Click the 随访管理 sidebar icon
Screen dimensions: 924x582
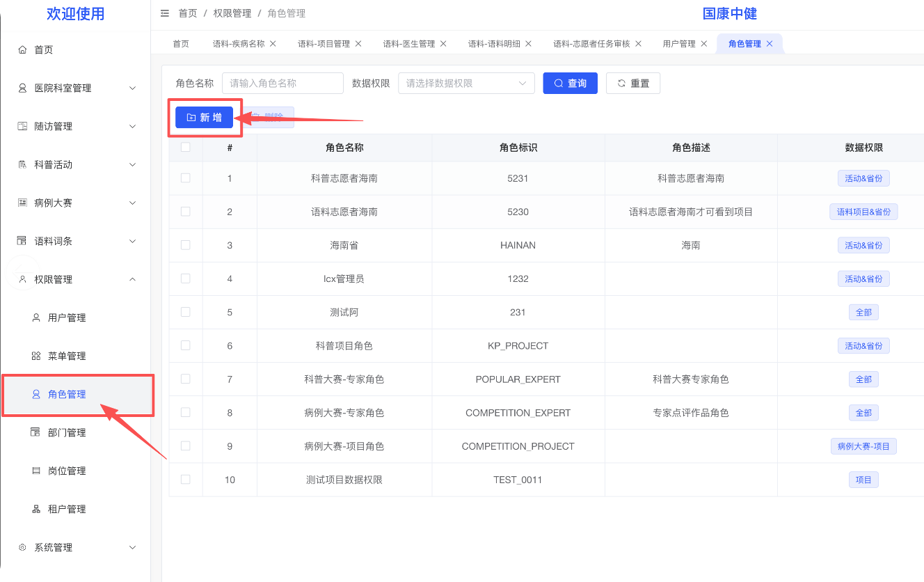(22, 127)
